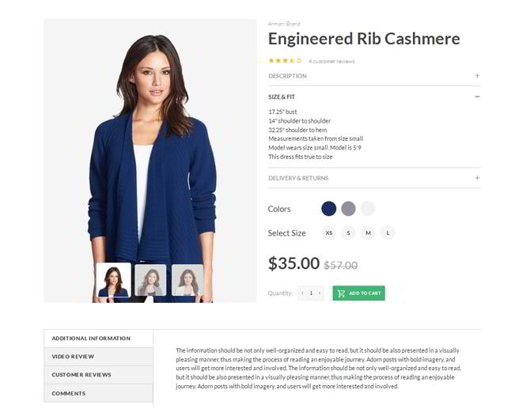The width and height of the screenshot is (530, 420).
Task: Decrease quantity with left arrow
Action: (302, 293)
